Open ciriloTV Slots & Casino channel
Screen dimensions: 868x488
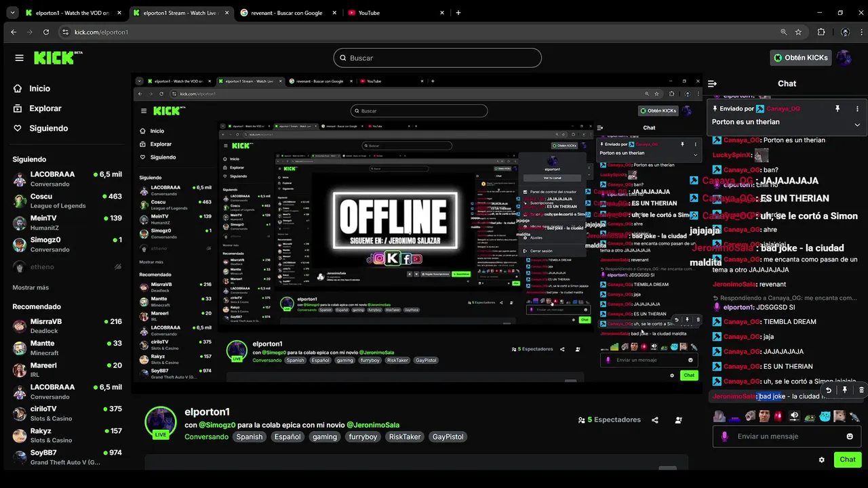67,413
